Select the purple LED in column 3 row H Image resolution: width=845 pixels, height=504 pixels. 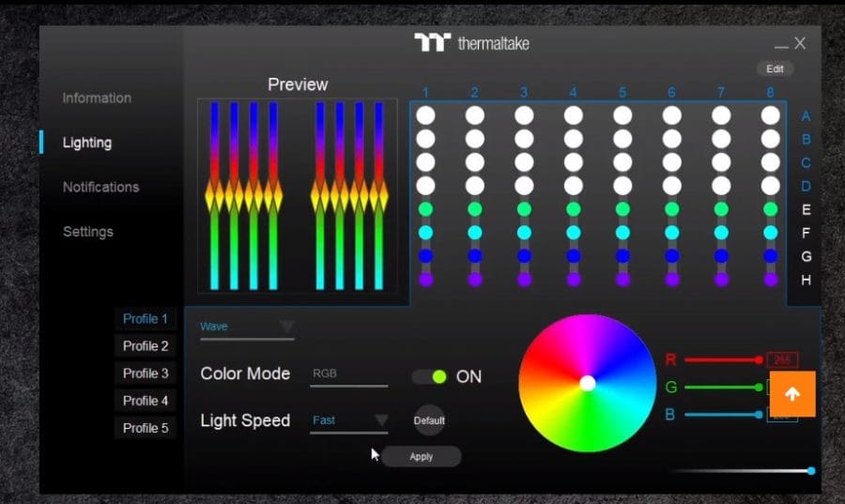pyautogui.click(x=524, y=279)
